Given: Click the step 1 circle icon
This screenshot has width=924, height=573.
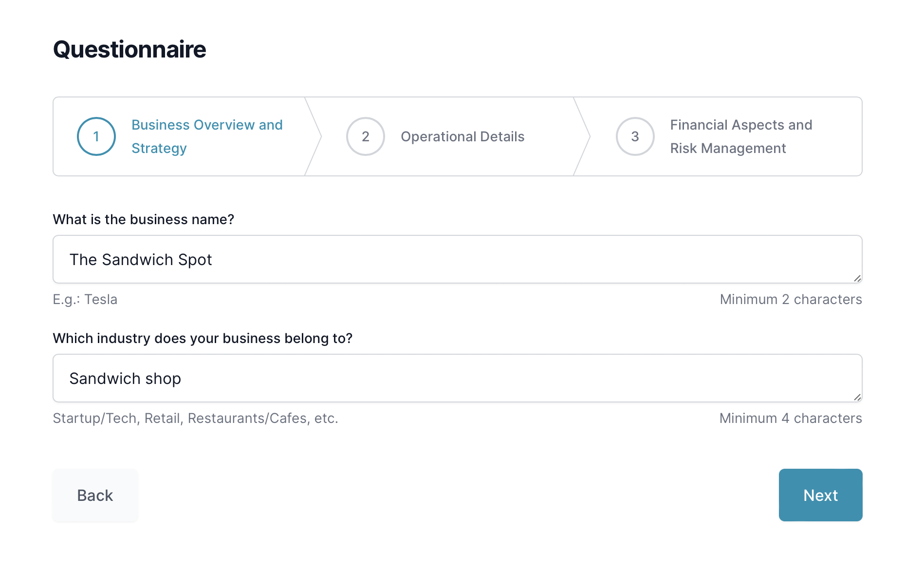Looking at the screenshot, I should 96,136.
